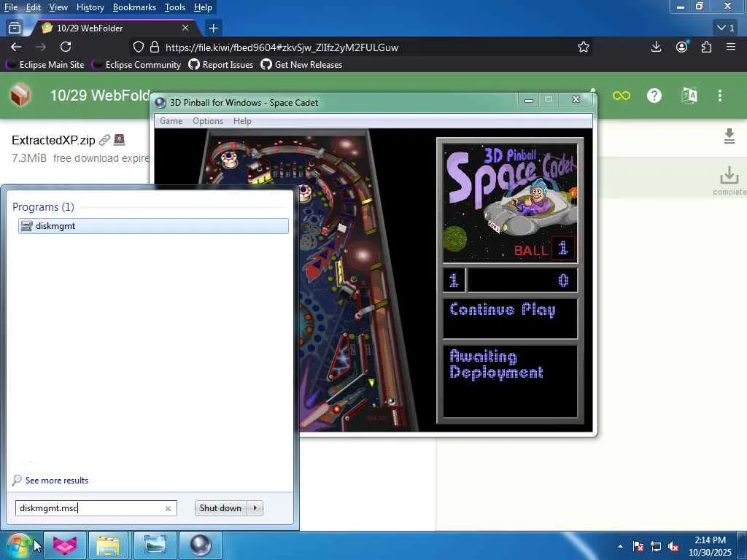
Task: Clear the start menu search box
Action: 168,508
